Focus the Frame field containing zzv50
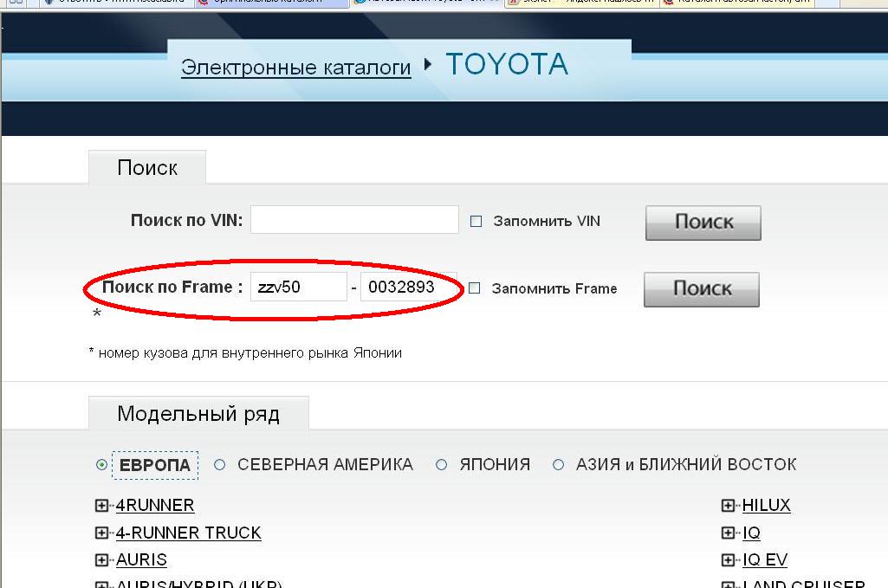 298,287
